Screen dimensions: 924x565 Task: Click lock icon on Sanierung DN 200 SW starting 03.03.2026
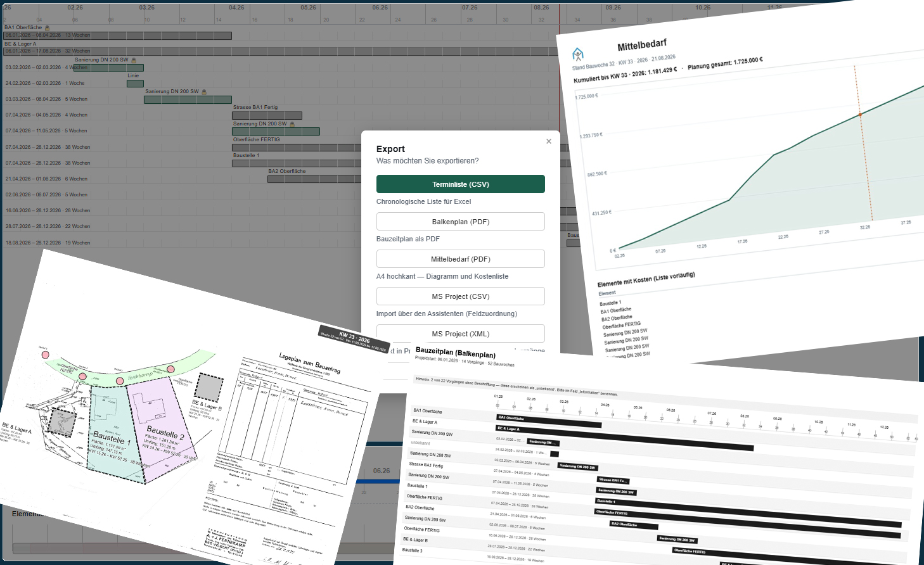click(x=203, y=92)
